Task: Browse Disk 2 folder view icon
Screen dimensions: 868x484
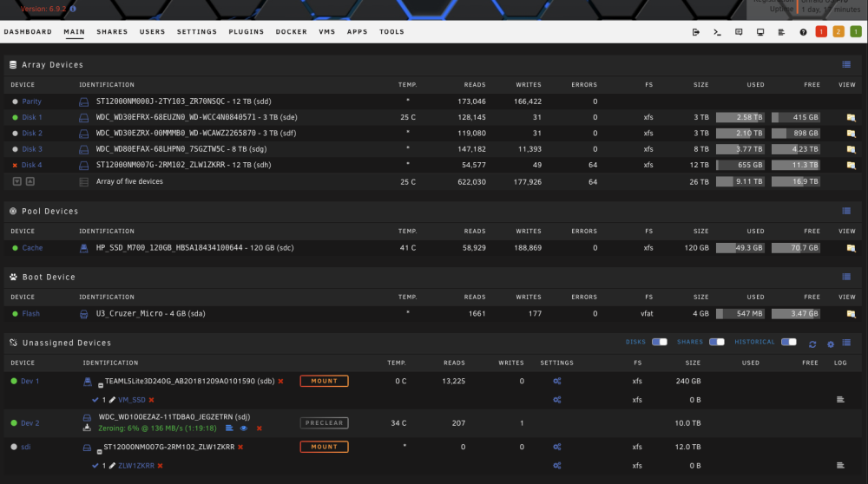Action: (851, 134)
